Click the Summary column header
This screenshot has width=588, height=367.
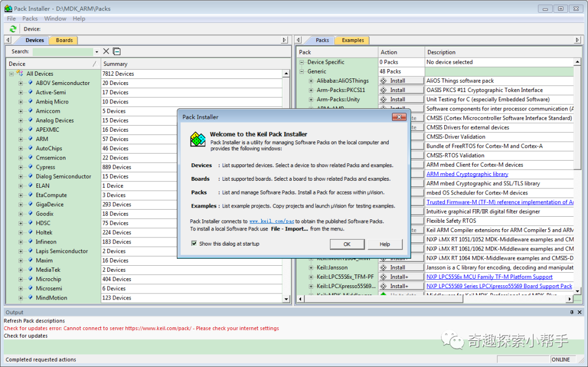(195, 64)
